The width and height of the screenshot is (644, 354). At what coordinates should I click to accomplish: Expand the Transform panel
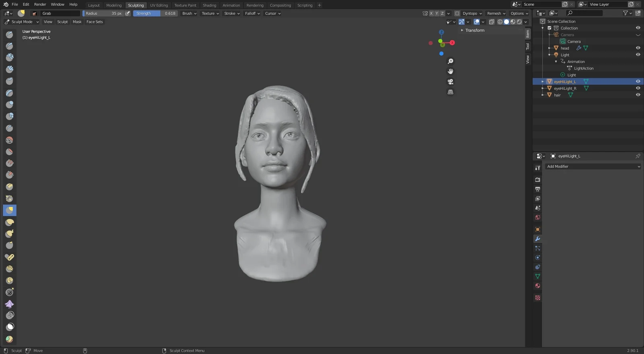475,31
